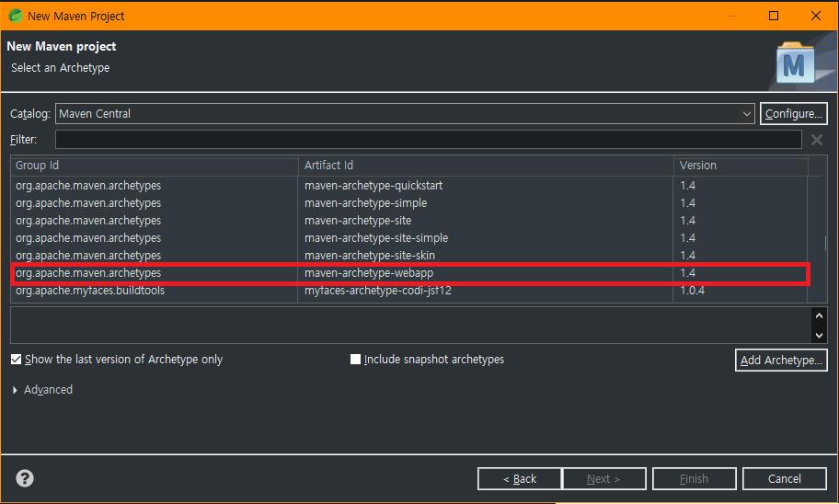Click the archetype table vertical scrollbar thumb

coord(825,244)
